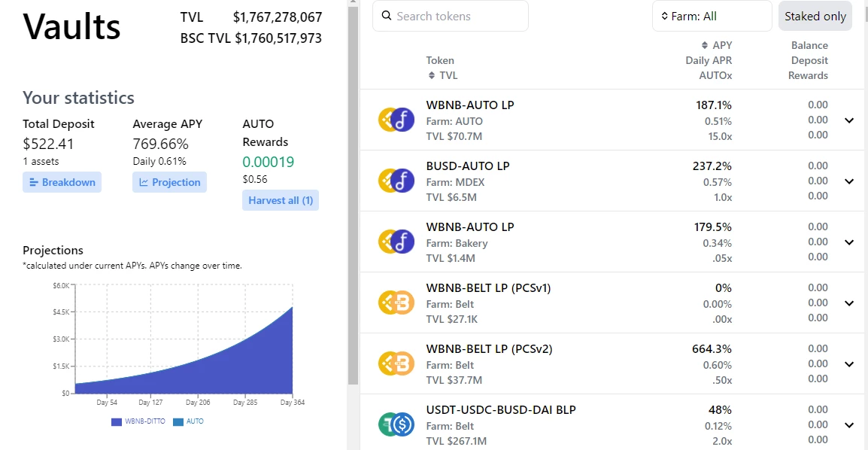Select the 'BUSD-AUTO LP' token name
This screenshot has width=868, height=450.
pyautogui.click(x=468, y=166)
